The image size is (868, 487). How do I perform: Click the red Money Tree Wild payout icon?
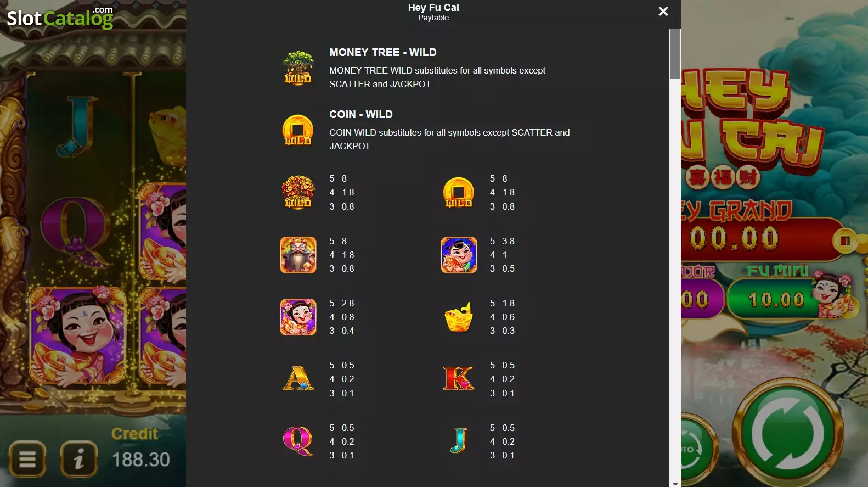coord(298,192)
